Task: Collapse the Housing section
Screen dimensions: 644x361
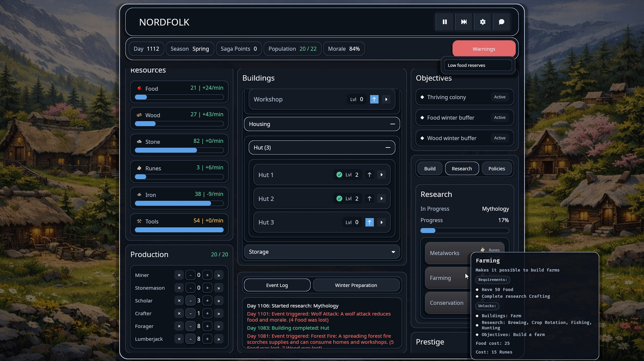Action: point(322,124)
